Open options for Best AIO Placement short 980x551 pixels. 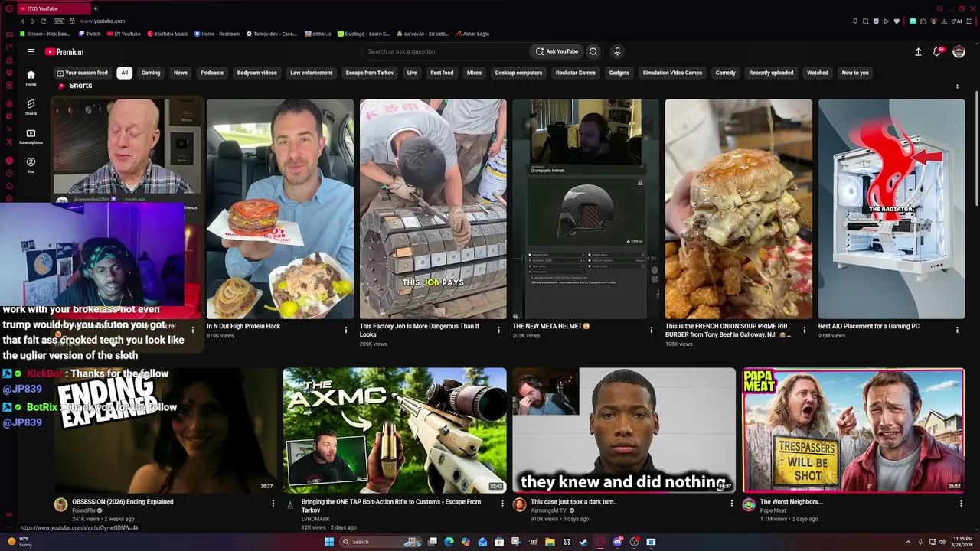coord(957,330)
